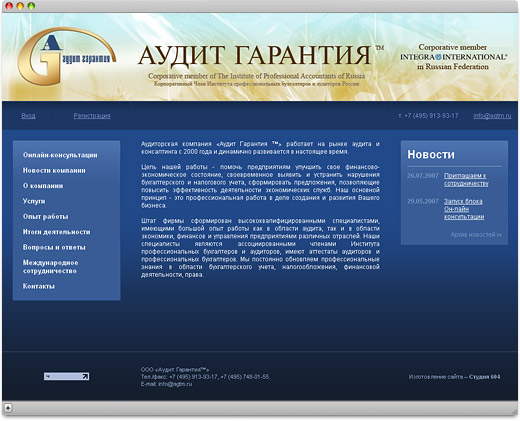Click the small icon in the window's bottom-left status bar
The height and width of the screenshot is (421, 520).
coord(7,407)
